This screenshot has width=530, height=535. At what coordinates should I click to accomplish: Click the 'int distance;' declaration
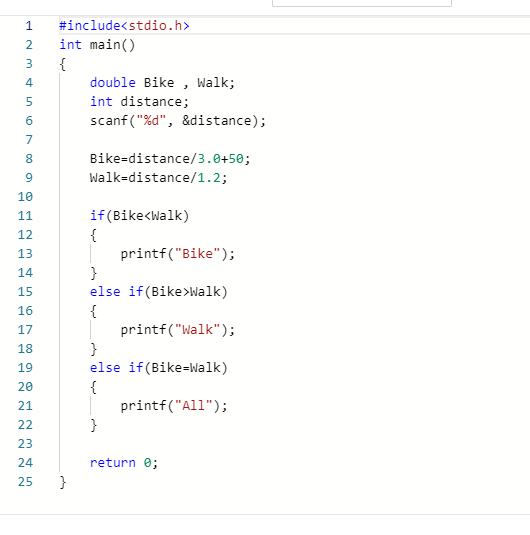pos(139,102)
